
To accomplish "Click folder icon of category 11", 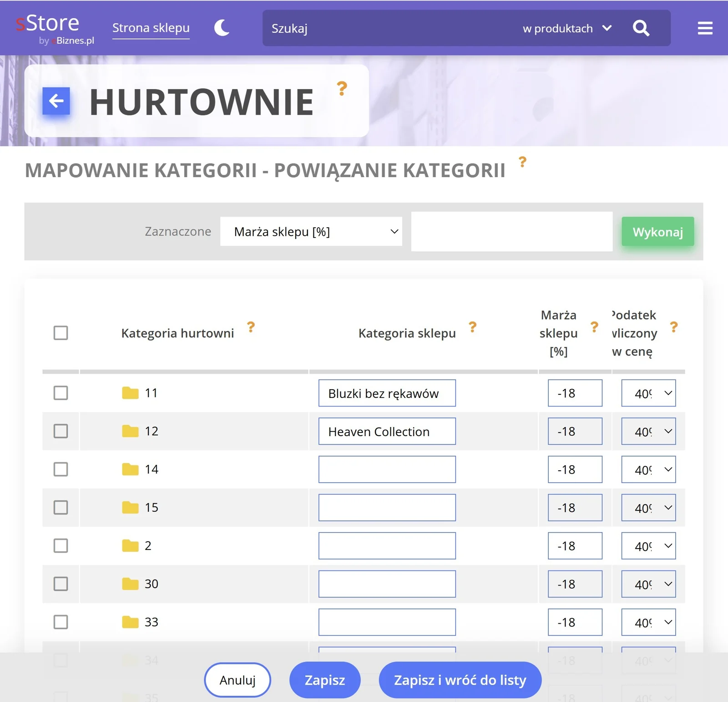I will [130, 393].
